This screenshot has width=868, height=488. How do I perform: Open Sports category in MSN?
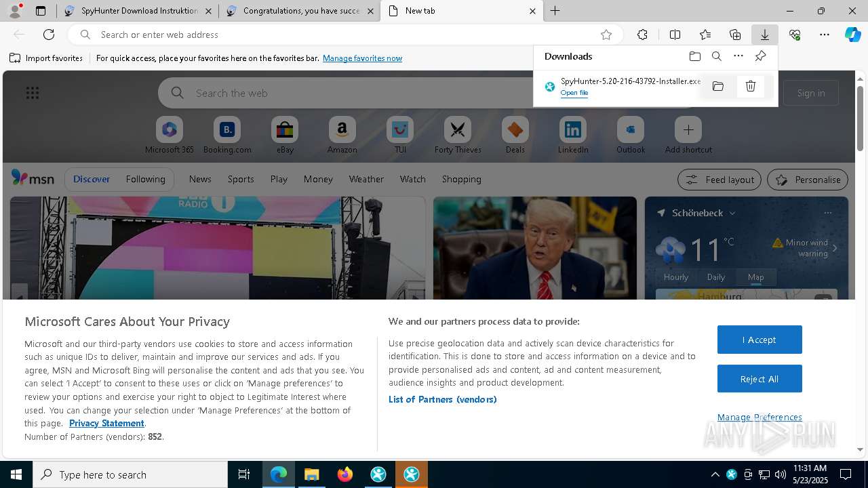coord(241,179)
